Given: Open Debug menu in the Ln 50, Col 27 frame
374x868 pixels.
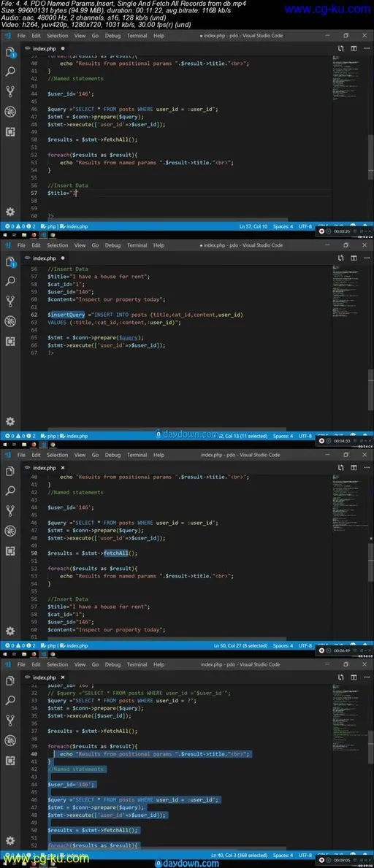Looking at the screenshot, I should tap(112, 455).
